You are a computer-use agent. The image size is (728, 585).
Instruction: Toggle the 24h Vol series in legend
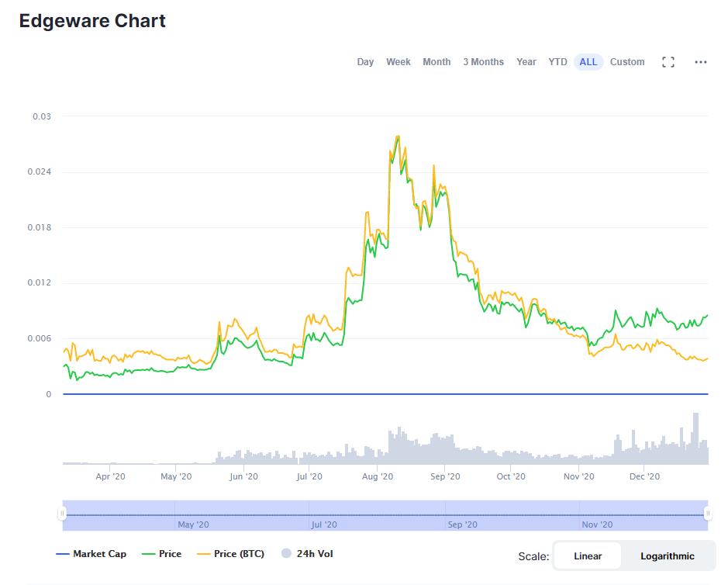tap(307, 553)
